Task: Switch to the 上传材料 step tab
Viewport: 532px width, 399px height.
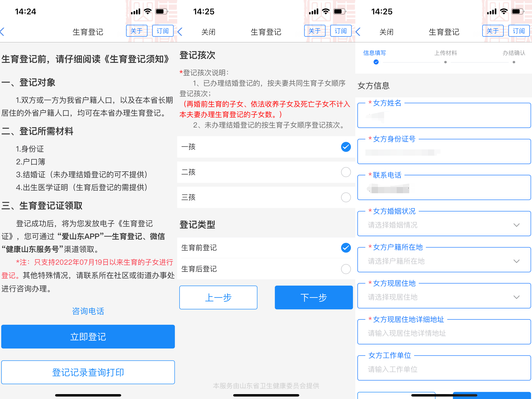Action: (445, 53)
